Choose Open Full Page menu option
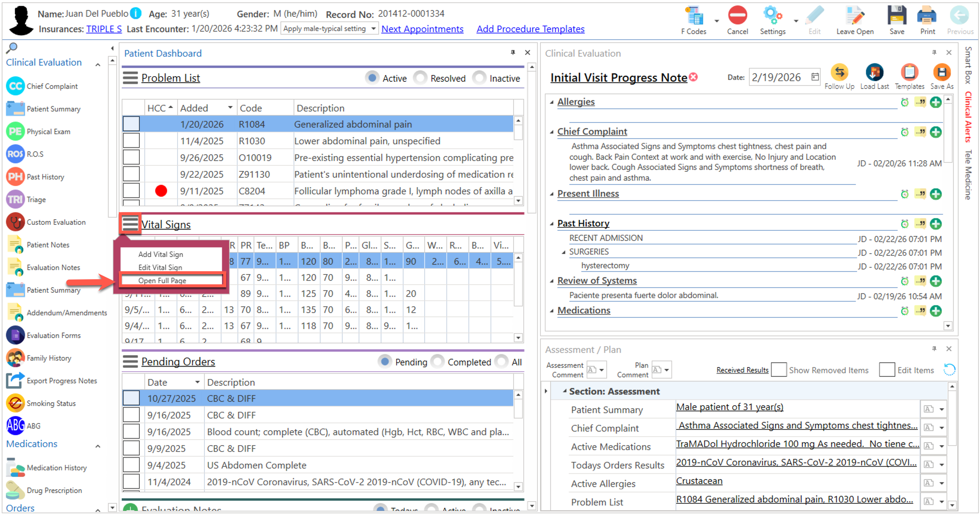980x515 pixels. pos(162,280)
